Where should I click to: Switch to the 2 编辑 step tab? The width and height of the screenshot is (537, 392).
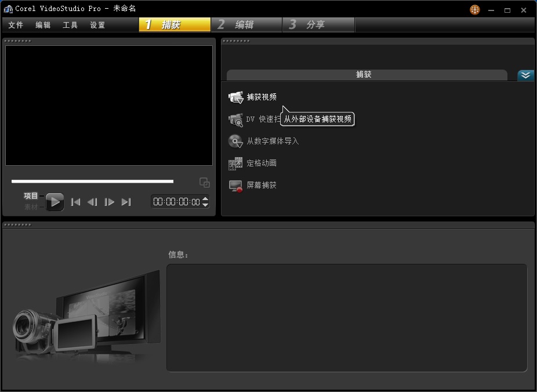click(x=246, y=25)
